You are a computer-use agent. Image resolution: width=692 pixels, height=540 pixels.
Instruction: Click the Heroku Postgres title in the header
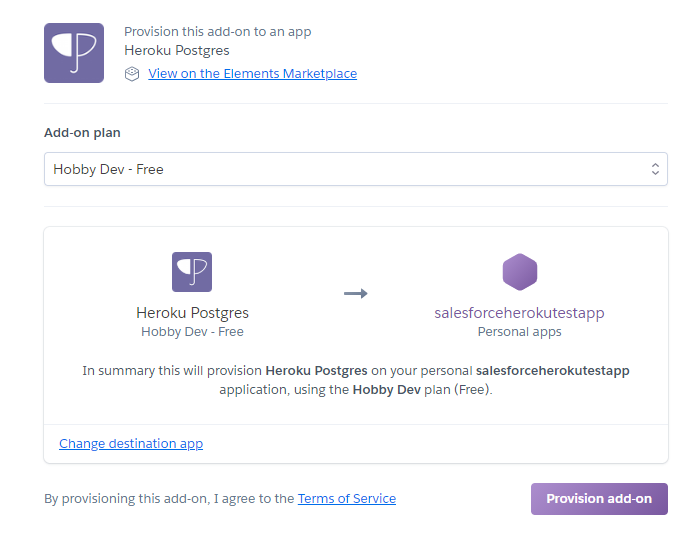(x=174, y=50)
